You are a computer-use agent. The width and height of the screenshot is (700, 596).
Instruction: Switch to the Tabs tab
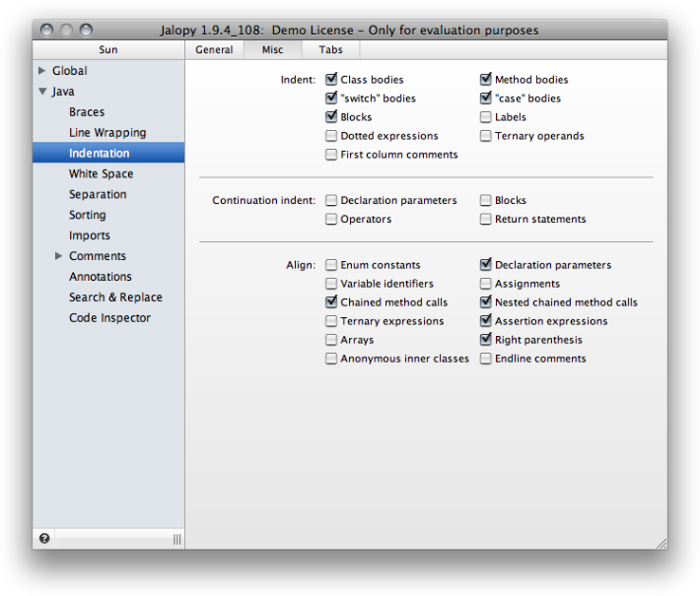point(331,49)
